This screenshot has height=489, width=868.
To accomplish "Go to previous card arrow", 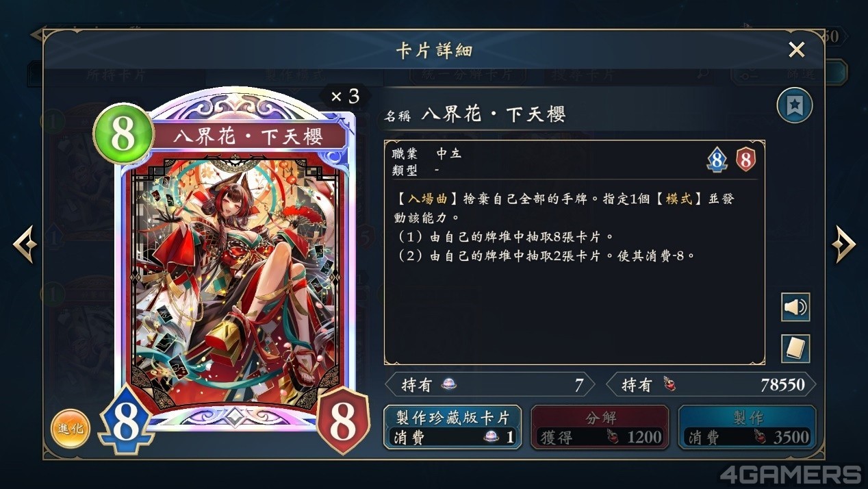I will pyautogui.click(x=25, y=244).
